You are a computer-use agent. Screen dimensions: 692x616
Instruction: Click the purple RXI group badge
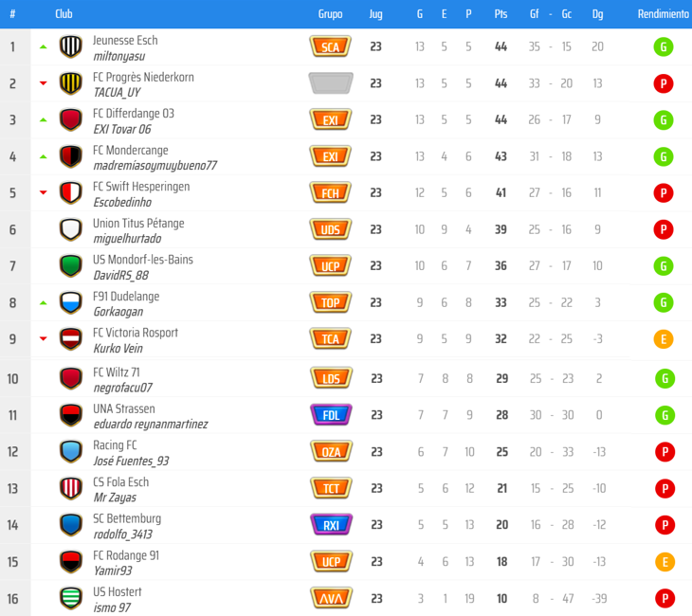(332, 525)
